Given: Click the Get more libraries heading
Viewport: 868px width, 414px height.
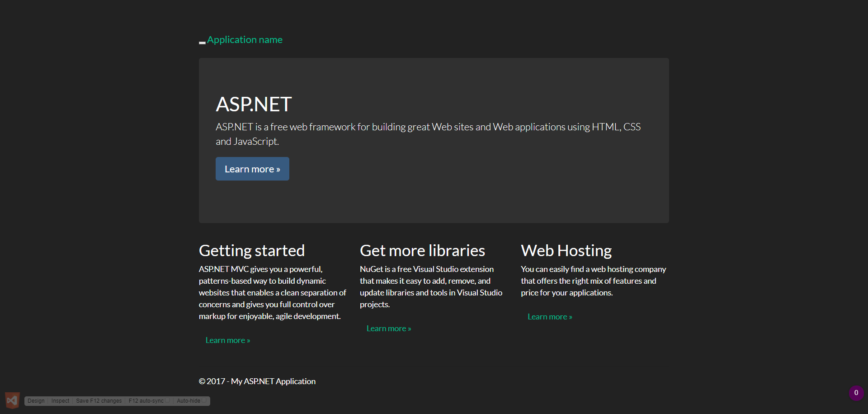Looking at the screenshot, I should (x=422, y=251).
